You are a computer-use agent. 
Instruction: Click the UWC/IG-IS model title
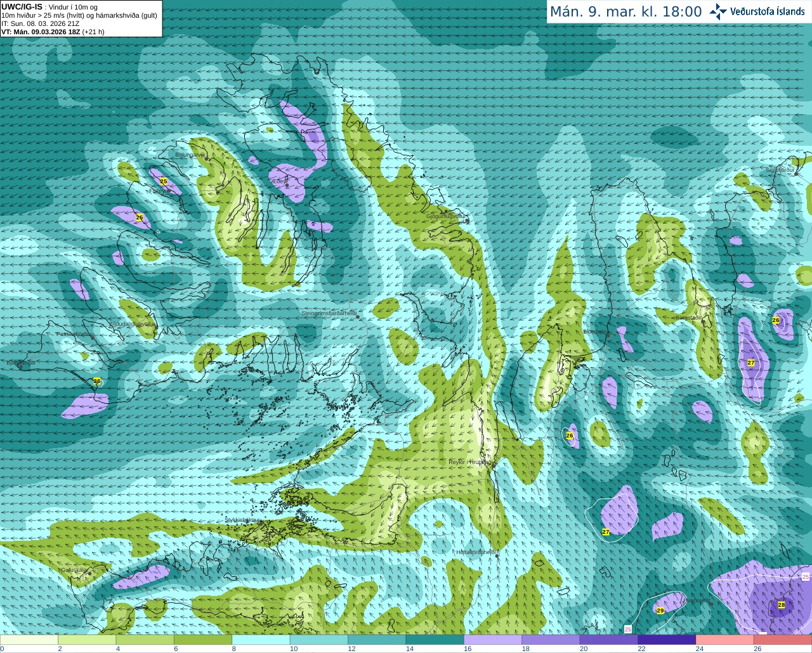click(22, 7)
